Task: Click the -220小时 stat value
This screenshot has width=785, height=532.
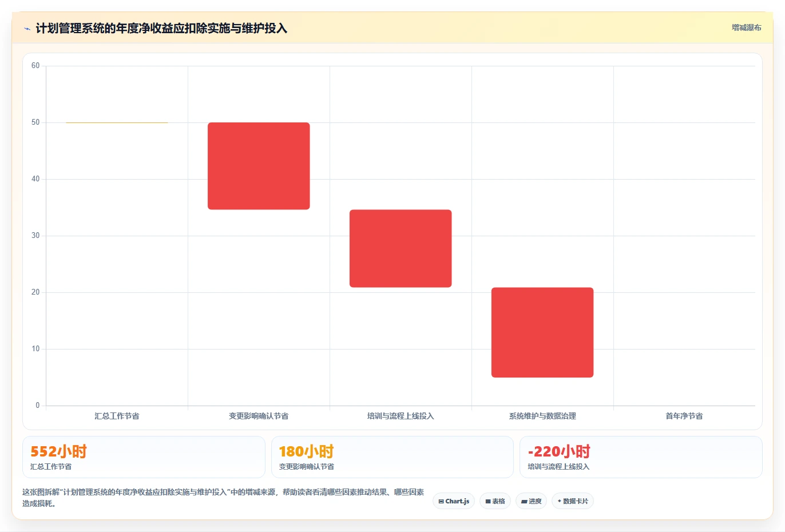Action: click(x=559, y=452)
